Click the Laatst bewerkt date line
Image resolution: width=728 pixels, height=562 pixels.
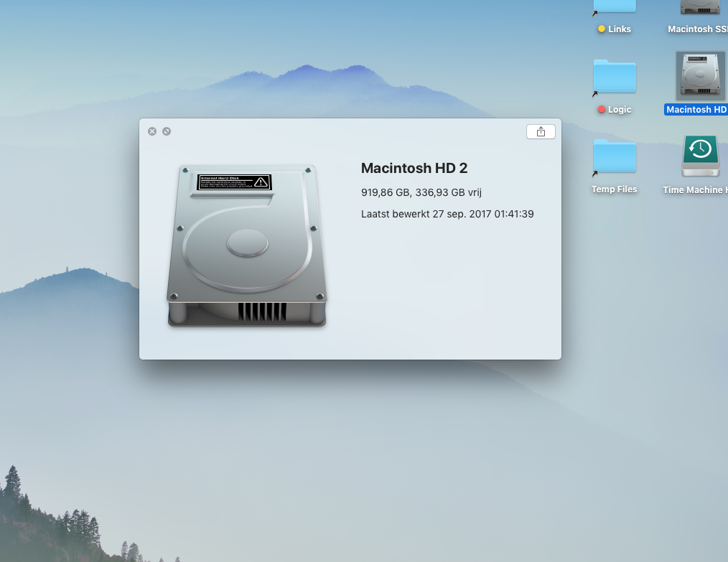[x=447, y=214]
